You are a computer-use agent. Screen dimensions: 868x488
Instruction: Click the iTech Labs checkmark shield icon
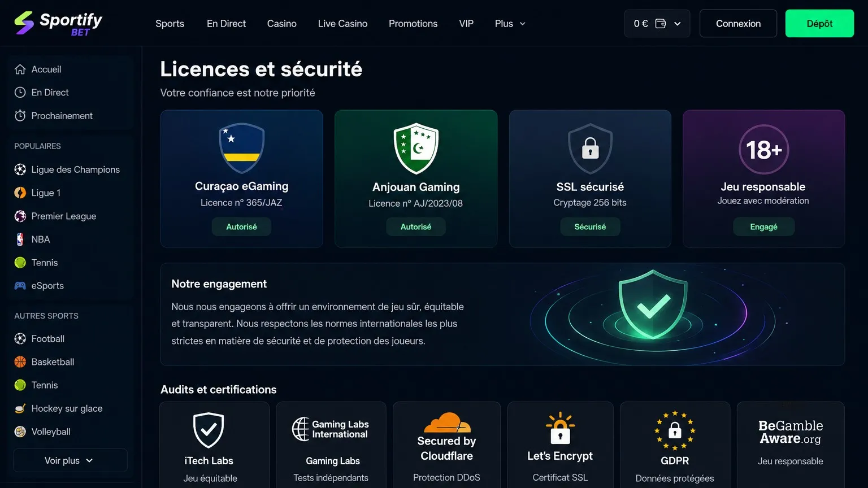[209, 430]
